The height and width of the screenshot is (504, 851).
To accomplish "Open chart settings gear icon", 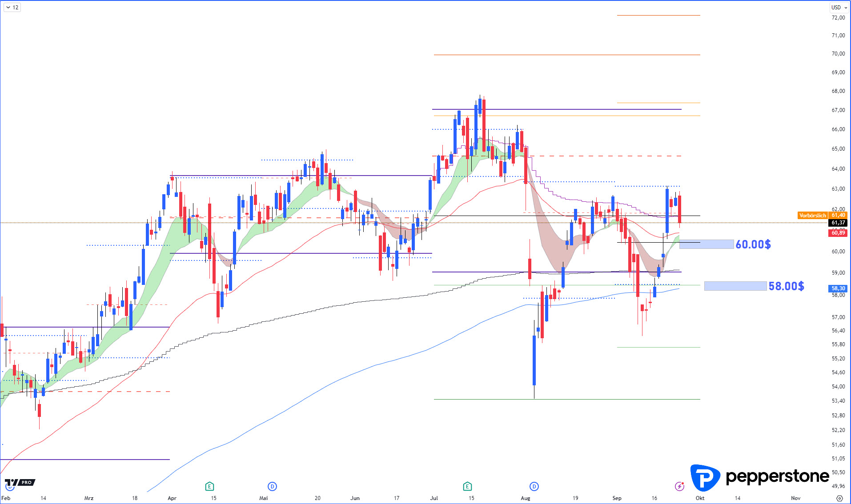I will tap(839, 498).
